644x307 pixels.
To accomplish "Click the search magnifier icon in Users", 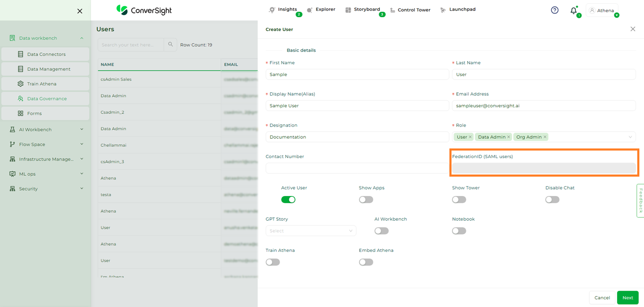I will tap(171, 45).
